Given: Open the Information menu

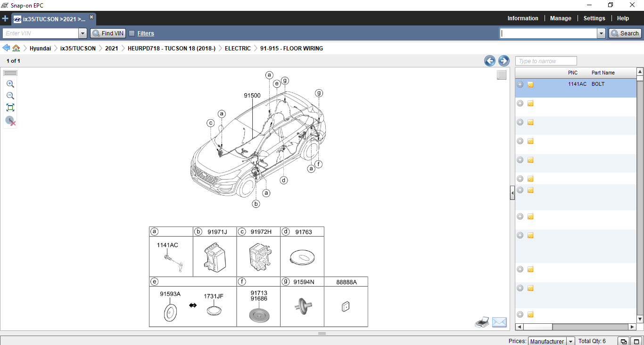Looking at the screenshot, I should 522,18.
